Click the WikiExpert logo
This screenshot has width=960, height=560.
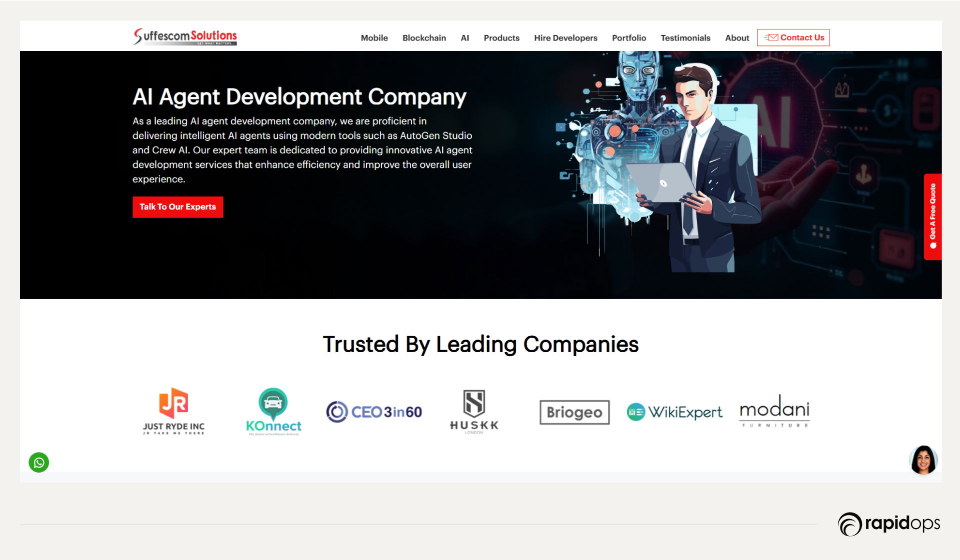click(674, 412)
